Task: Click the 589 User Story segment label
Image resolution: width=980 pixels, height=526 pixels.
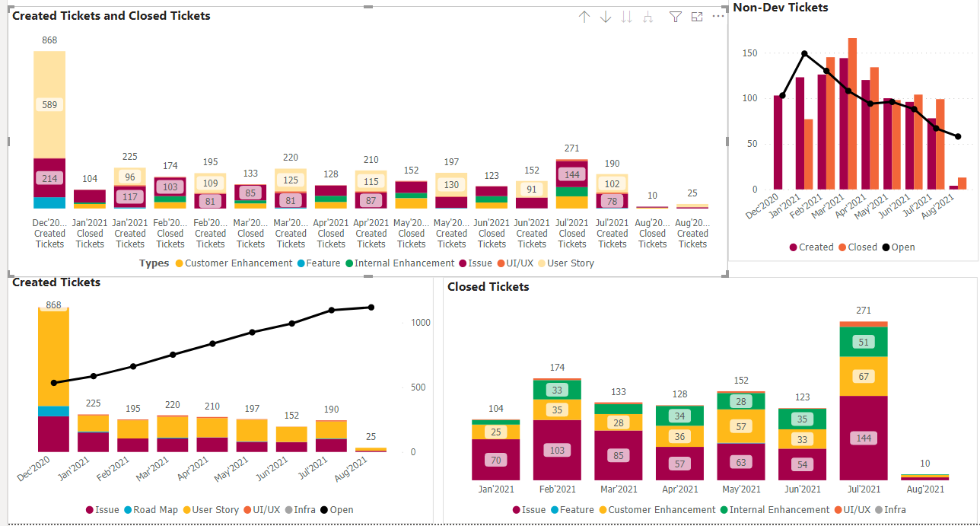Action: [x=49, y=105]
